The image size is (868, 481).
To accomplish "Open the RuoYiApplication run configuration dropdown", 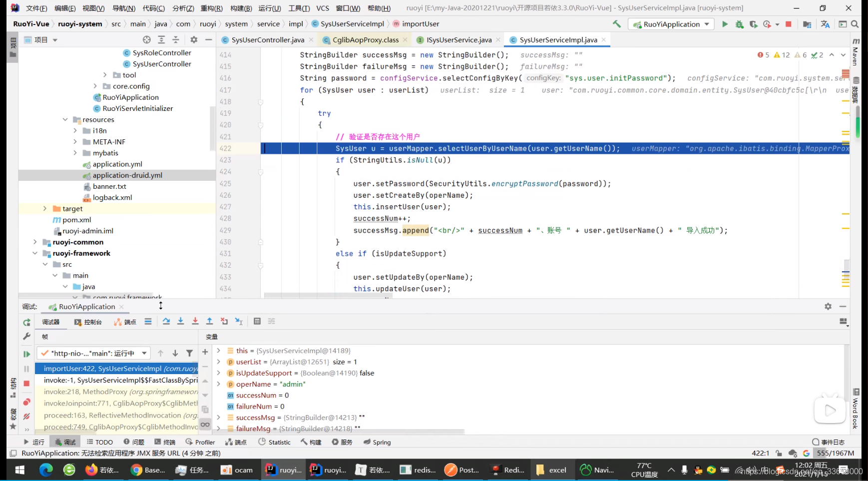I will coord(671,24).
